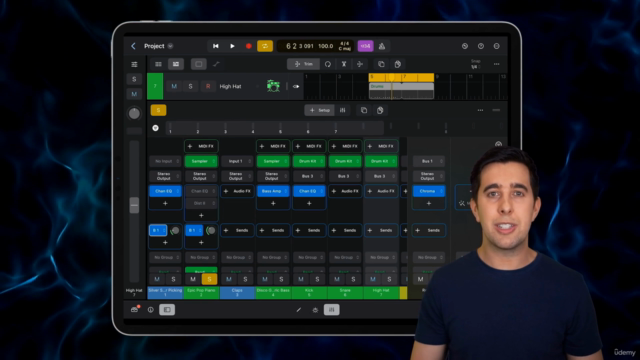Image resolution: width=640 pixels, height=360 pixels.
Task: Open Bus 3 output on Kick strip
Action: click(309, 176)
